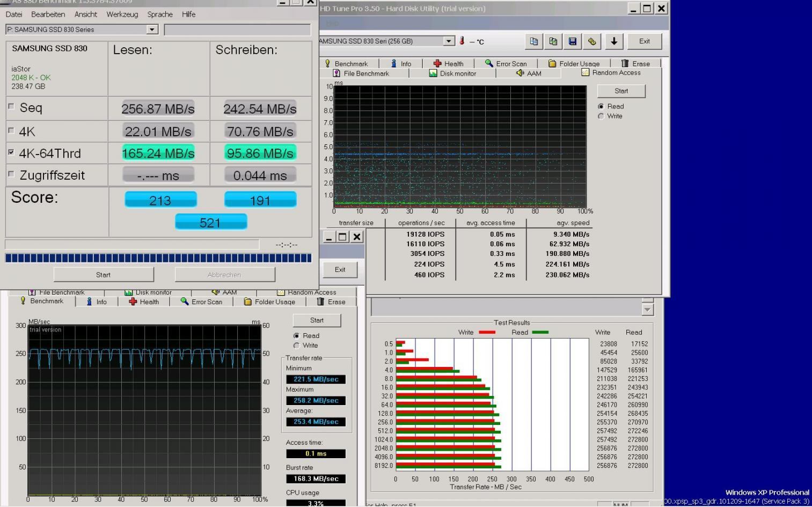
Task: Enable the 4K test checkbox in AS SSD
Action: click(11, 130)
